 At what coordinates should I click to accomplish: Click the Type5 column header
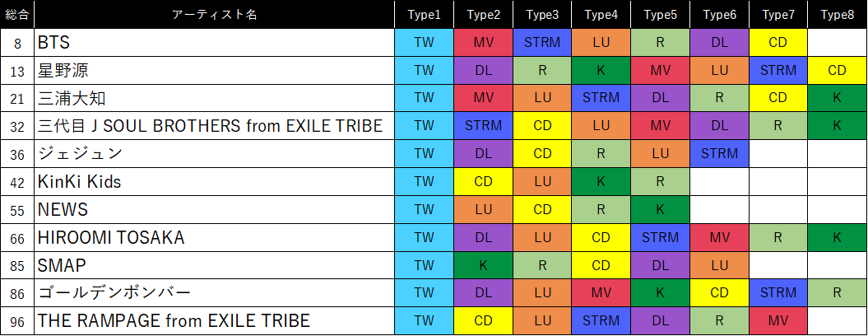[x=661, y=15]
